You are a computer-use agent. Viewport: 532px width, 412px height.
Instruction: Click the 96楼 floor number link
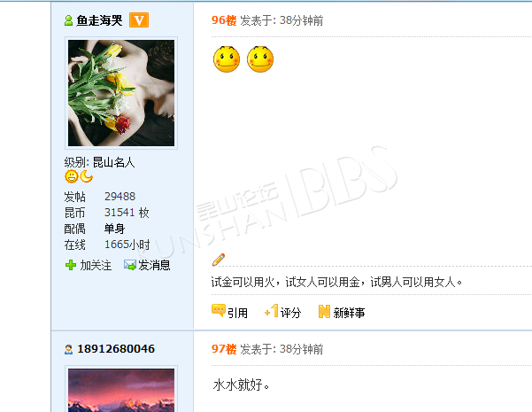224,20
